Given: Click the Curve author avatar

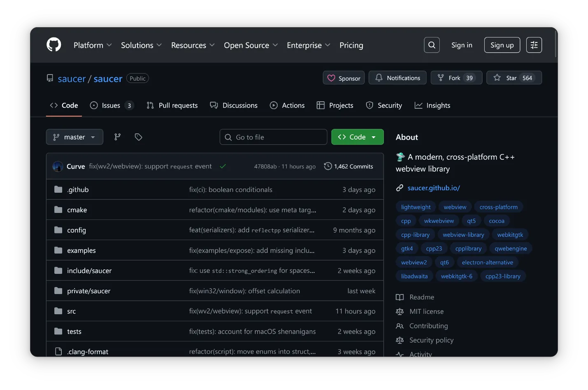Looking at the screenshot, I should click(58, 166).
